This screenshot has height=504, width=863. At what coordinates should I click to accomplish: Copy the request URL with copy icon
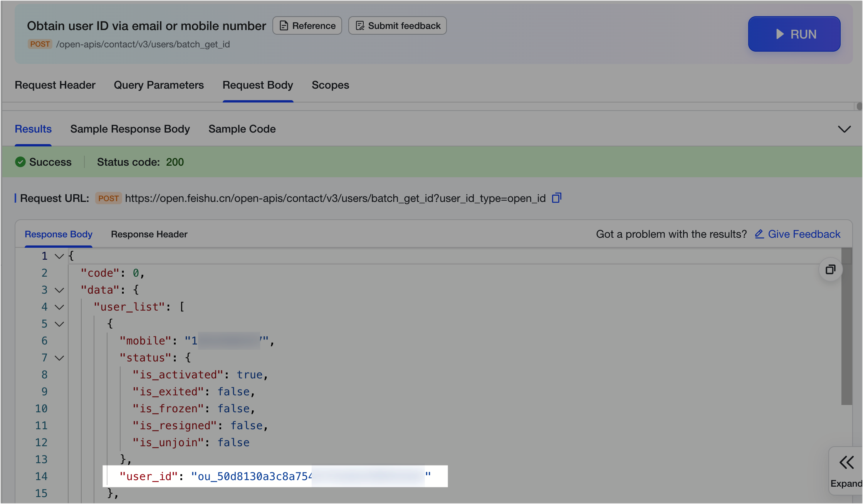[557, 198]
